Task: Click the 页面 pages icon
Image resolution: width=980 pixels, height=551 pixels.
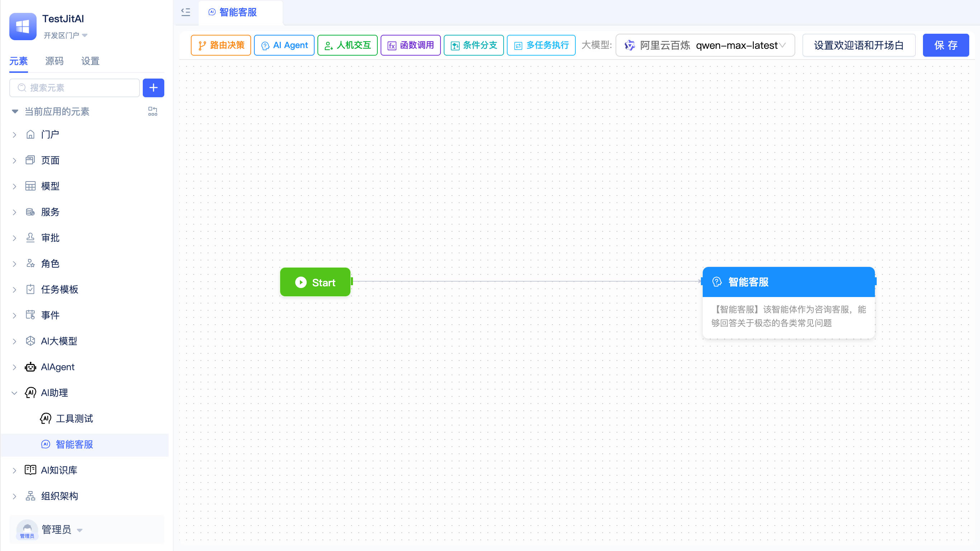Action: (x=30, y=160)
